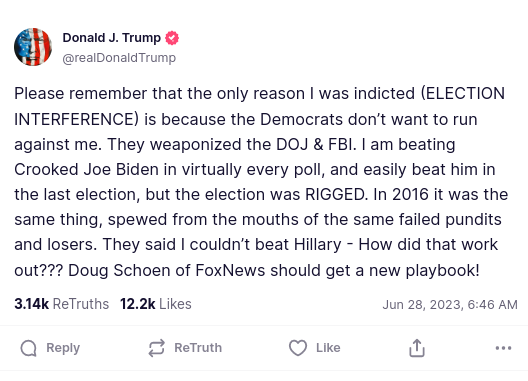This screenshot has width=528, height=381.
Task: Click the ReTruth arrows icon
Action: click(157, 348)
